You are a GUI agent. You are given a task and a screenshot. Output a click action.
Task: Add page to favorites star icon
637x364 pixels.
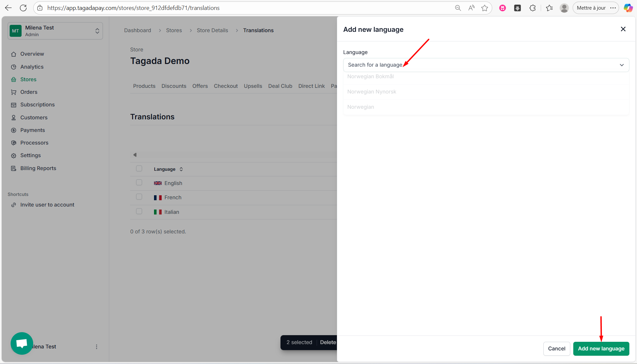tap(485, 8)
